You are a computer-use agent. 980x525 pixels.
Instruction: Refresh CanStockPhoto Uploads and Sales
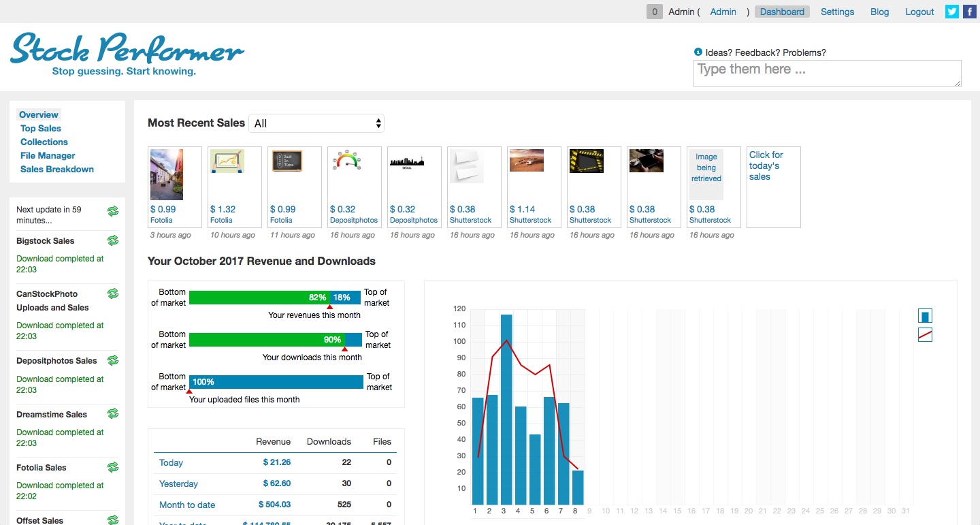click(113, 293)
